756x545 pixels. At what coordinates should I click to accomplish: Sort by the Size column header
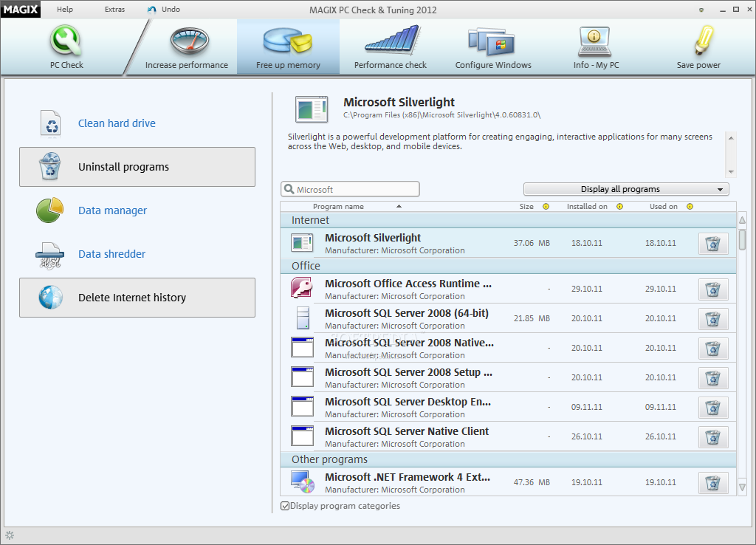click(526, 207)
